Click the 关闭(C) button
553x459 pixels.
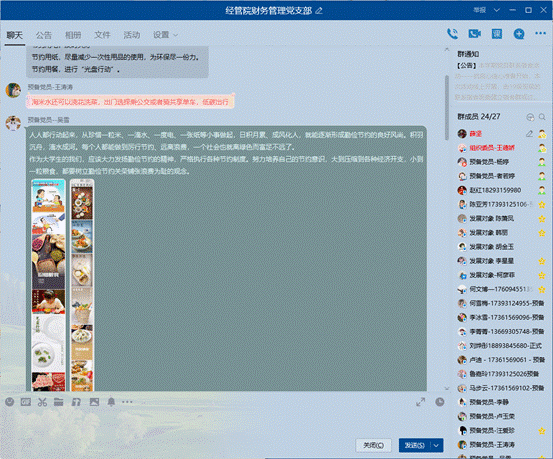[x=373, y=445]
